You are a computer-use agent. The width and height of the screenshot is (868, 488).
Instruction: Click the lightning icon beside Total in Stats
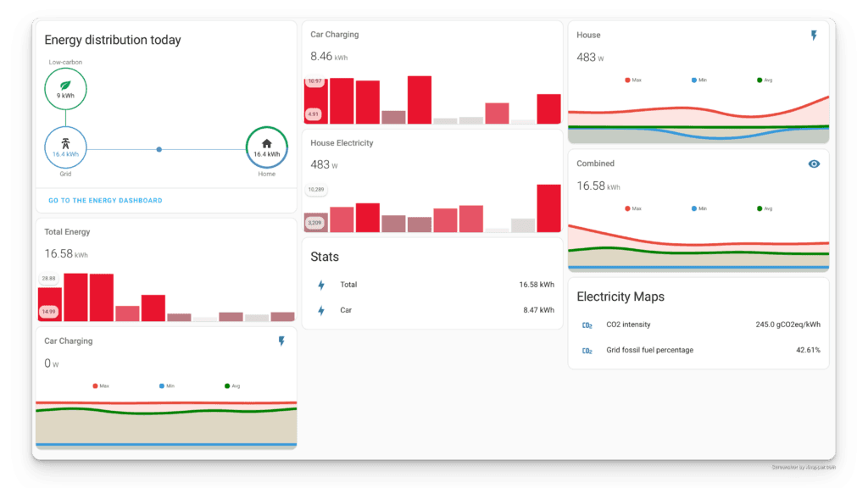click(x=321, y=285)
